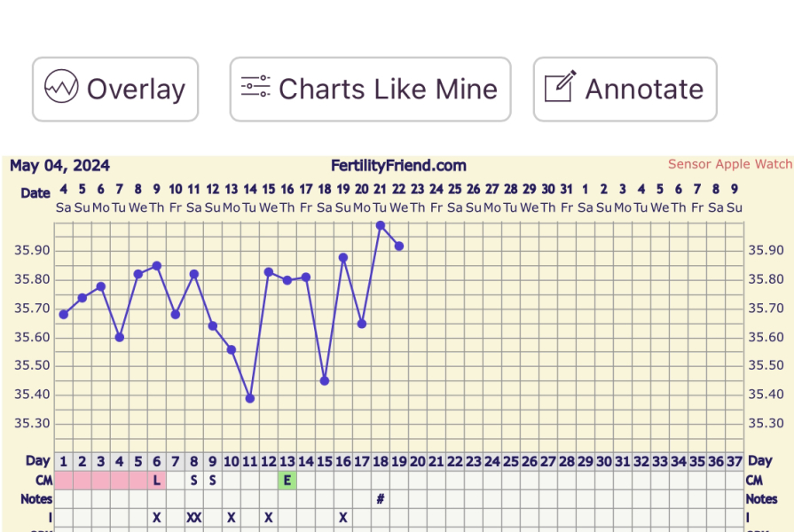Click the pencil icon on the Annotate button
The height and width of the screenshot is (532, 794).
(558, 89)
